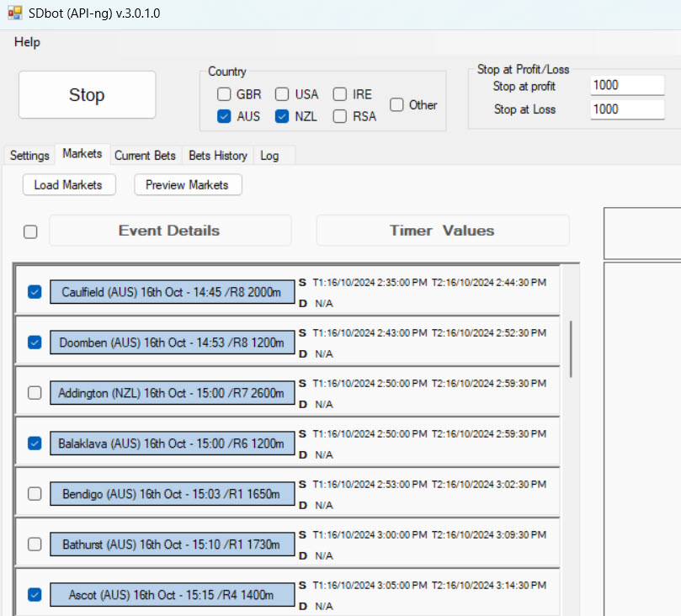Select the Doomben (AUS) 14:53 R8 1200m event
Viewport: 681px width, 616px height.
tap(172, 343)
